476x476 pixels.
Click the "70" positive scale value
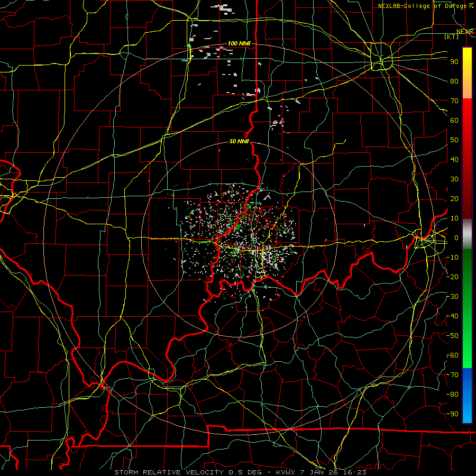point(454,101)
